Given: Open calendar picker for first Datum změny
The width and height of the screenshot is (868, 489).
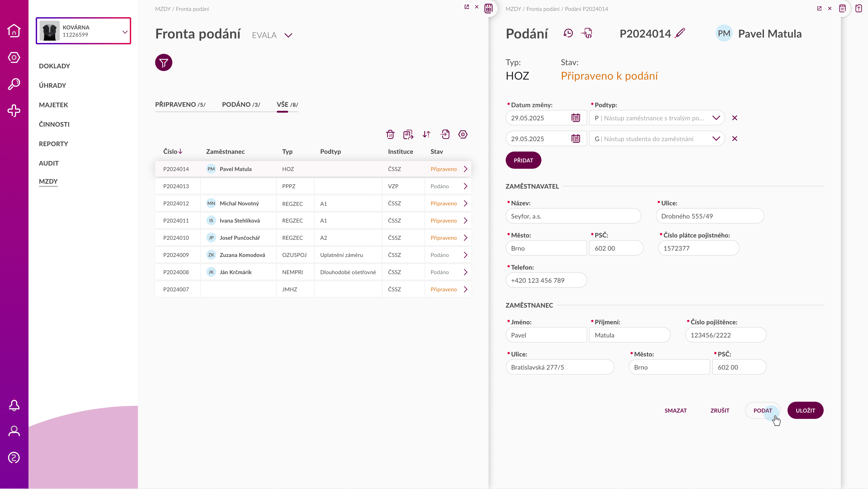Looking at the screenshot, I should (x=576, y=118).
